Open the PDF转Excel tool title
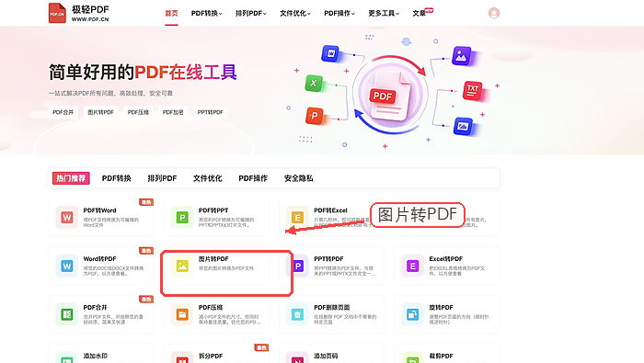This screenshot has height=363, width=644. (330, 210)
